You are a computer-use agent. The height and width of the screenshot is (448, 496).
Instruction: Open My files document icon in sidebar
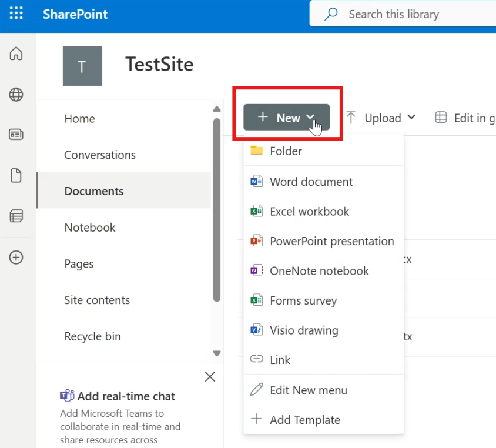[16, 176]
